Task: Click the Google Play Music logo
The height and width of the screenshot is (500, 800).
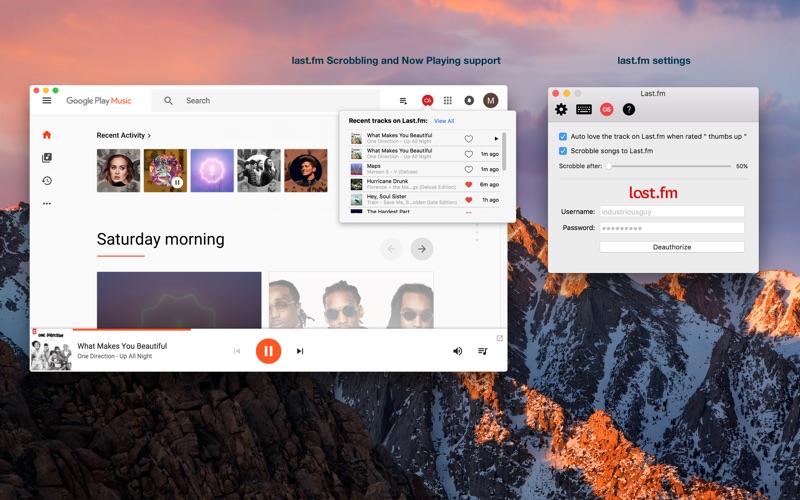Action: 99,101
